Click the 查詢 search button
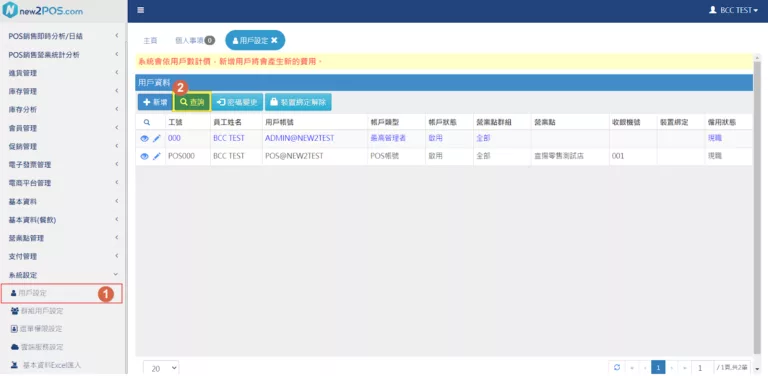Viewport: 768px width, 376px height. (192, 102)
